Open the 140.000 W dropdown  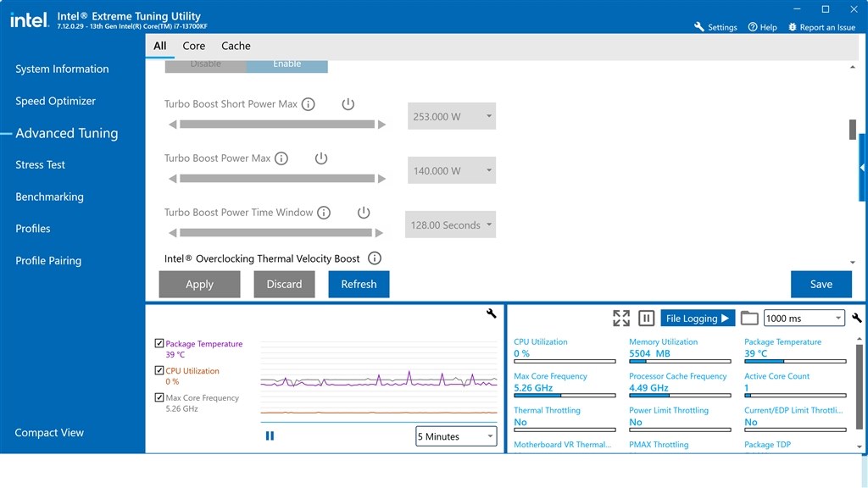[452, 170]
